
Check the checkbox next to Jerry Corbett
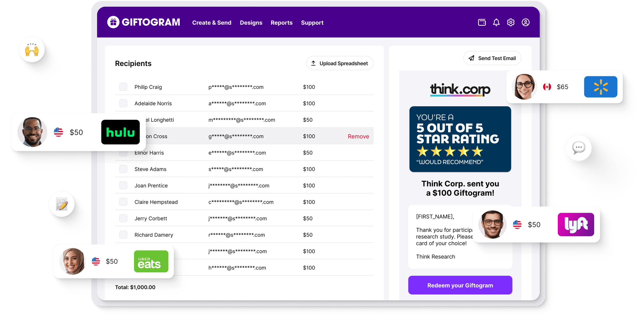(123, 218)
